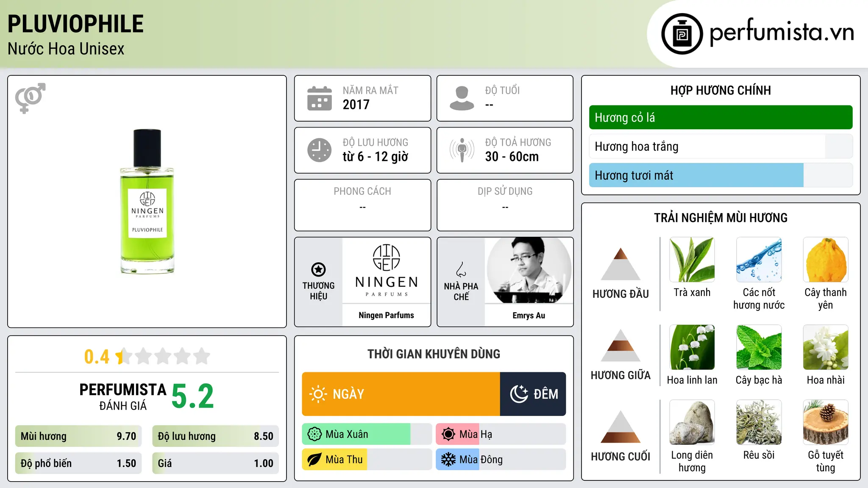Open the Long diên hương note image
868x488 pixels.
(692, 422)
